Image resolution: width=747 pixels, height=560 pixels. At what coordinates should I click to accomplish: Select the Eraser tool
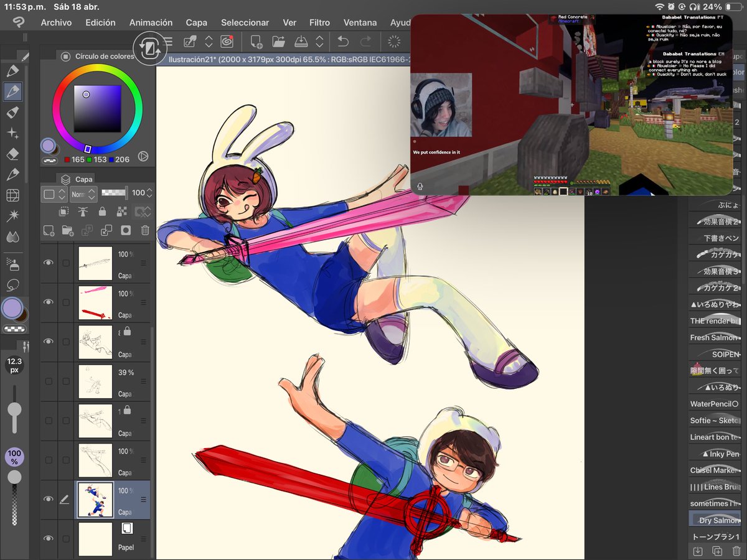point(12,154)
